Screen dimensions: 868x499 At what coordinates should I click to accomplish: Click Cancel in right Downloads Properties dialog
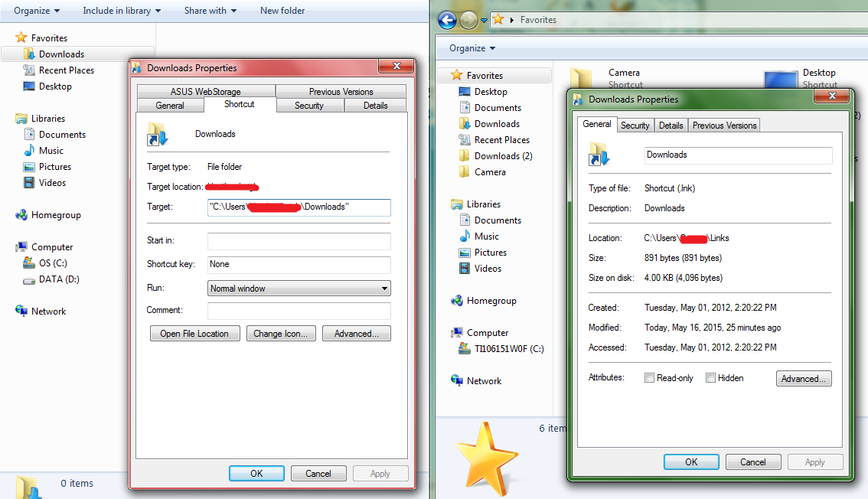pos(753,462)
